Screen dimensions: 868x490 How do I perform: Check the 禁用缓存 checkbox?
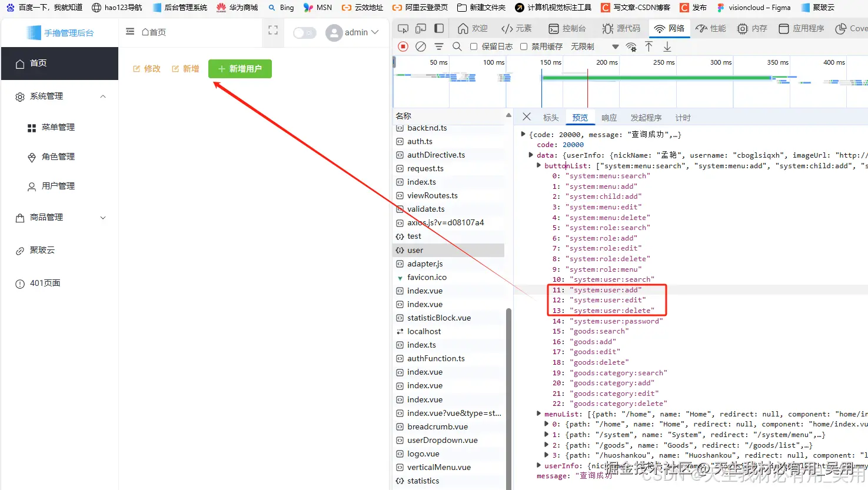524,46
